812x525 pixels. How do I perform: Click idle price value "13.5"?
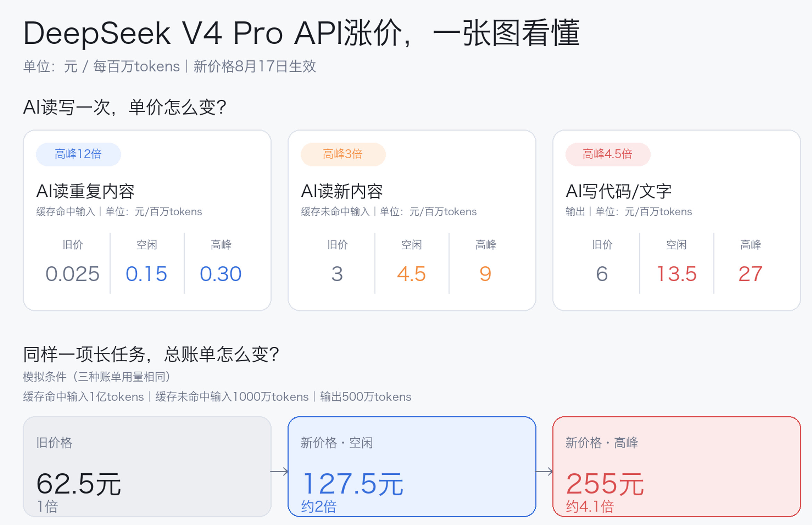point(677,274)
